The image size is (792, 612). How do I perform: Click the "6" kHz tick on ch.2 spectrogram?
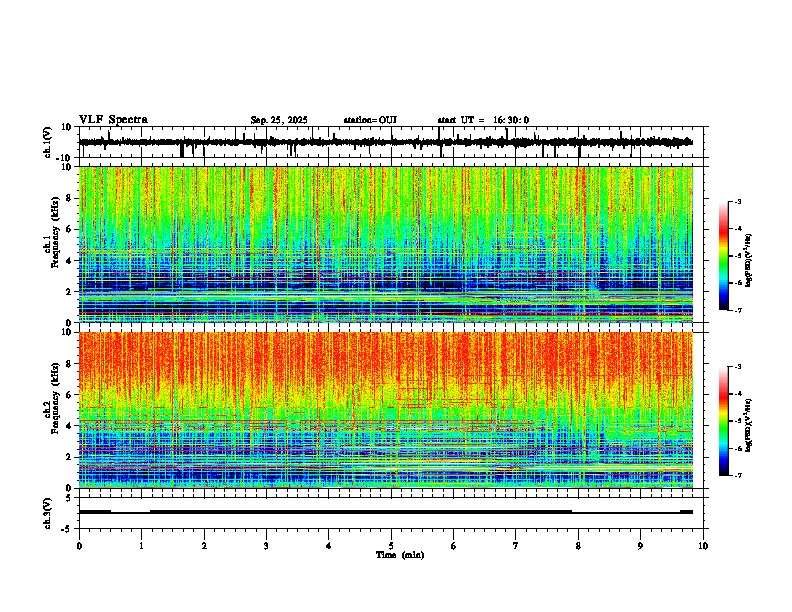tap(70, 395)
